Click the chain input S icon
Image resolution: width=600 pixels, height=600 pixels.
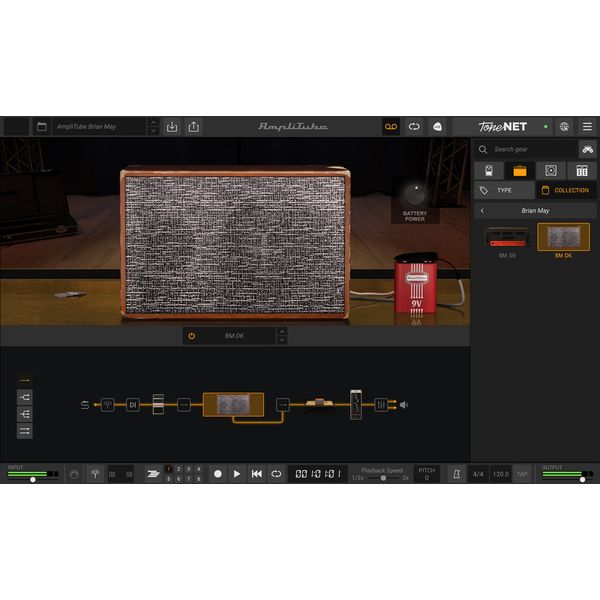(x=85, y=405)
